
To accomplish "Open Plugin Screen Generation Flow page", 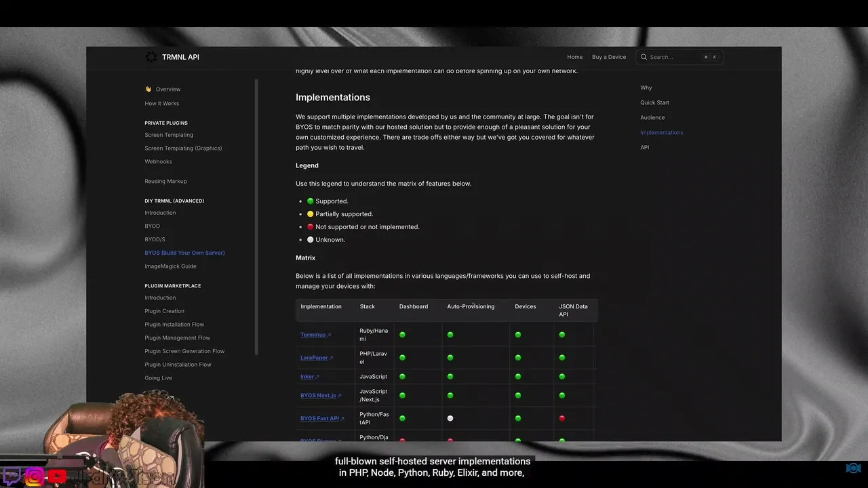I will tap(184, 351).
